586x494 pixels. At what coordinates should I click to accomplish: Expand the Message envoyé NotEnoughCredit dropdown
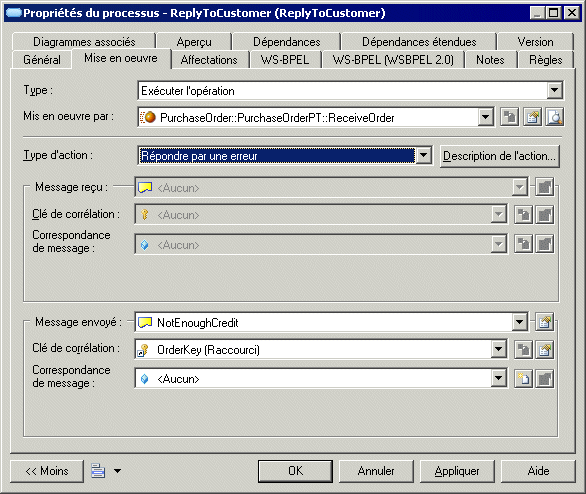pos(519,322)
